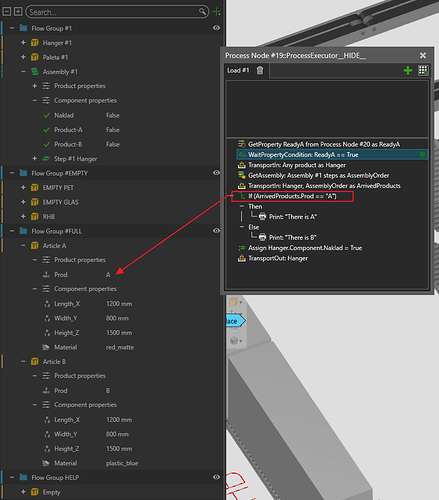
Task: Select TransportIn Any product as Hanger statement
Action: [x=292, y=165]
